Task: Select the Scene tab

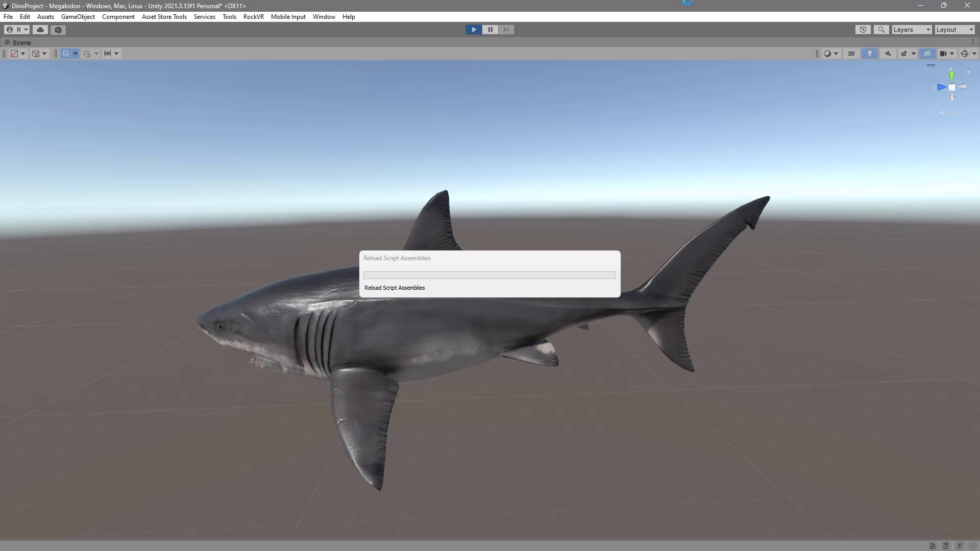Action: (18, 42)
